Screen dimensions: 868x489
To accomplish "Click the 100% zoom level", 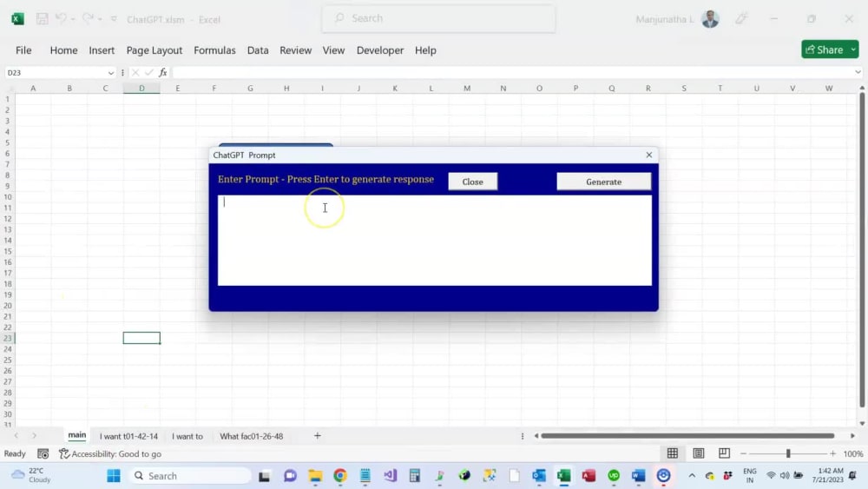I will [853, 453].
